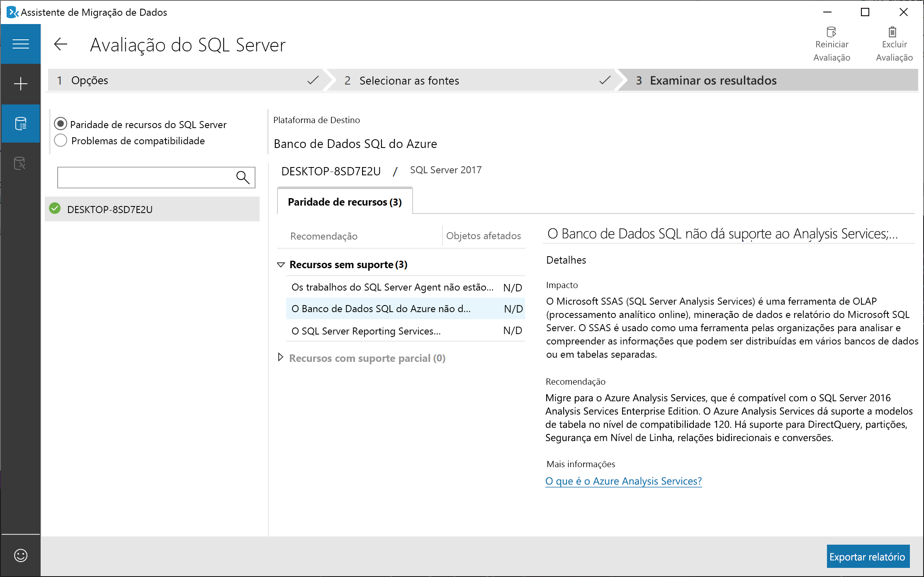Select row O SQL Server Reporting Services...
The width and height of the screenshot is (924, 577).
point(406,331)
